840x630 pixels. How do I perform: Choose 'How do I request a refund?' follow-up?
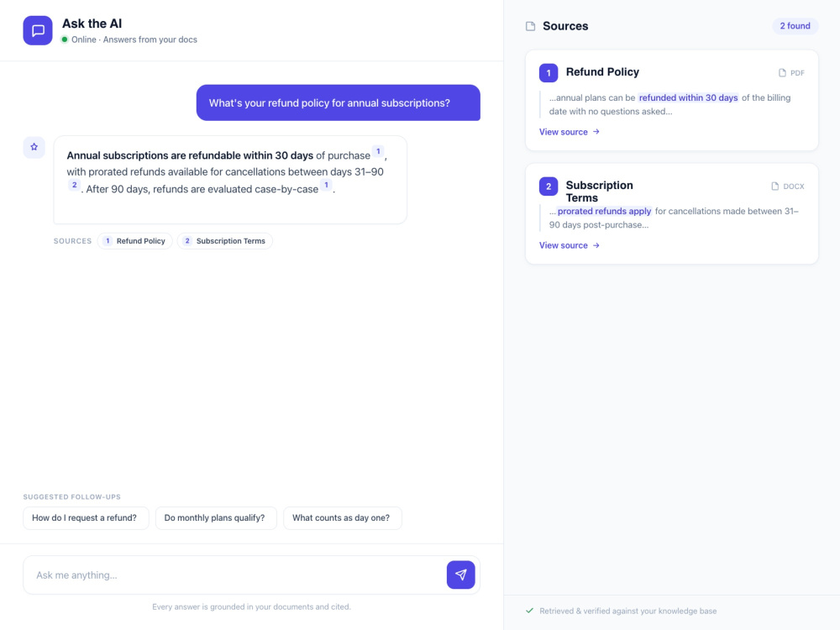coord(86,518)
